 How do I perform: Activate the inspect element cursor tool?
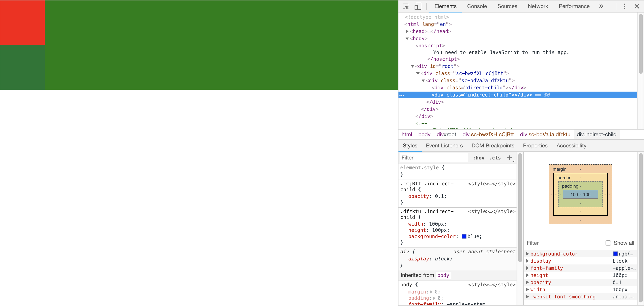[x=405, y=6]
